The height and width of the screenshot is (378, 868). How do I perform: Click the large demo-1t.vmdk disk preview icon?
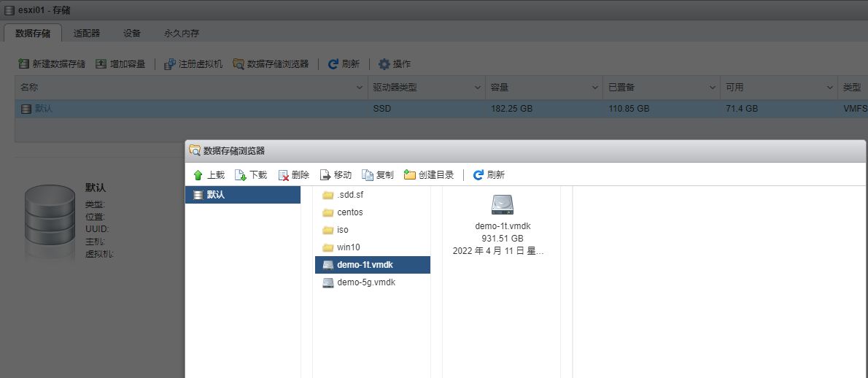click(502, 205)
